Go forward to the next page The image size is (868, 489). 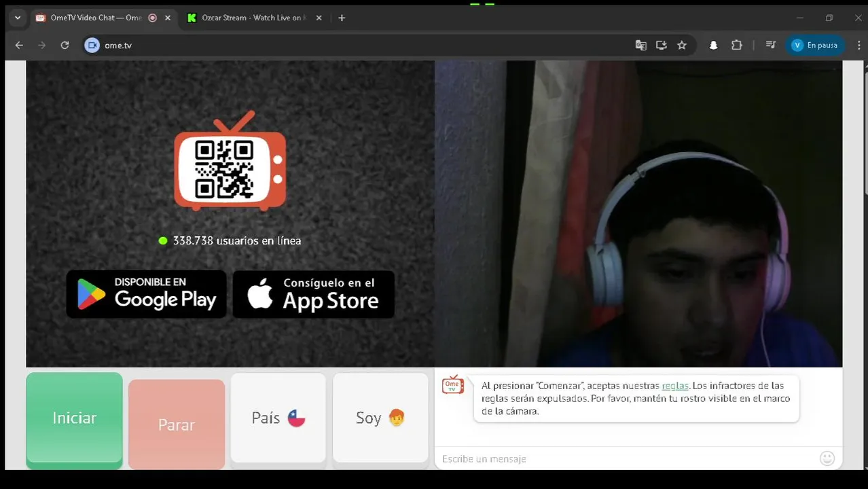pyautogui.click(x=42, y=45)
